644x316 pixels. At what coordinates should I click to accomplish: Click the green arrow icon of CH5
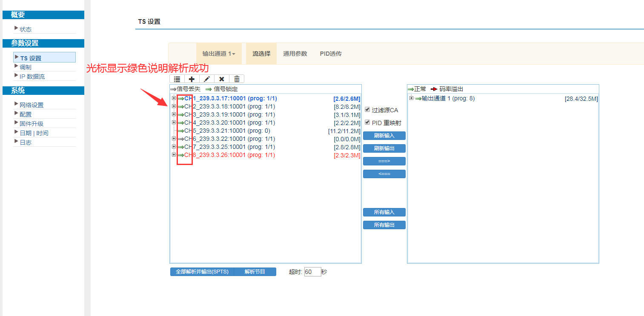coord(181,131)
